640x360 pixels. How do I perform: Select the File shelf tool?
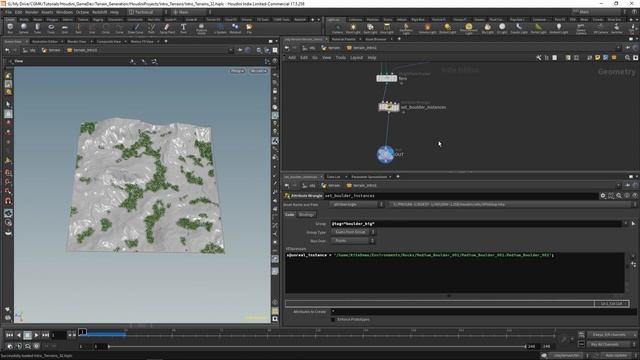(x=249, y=28)
